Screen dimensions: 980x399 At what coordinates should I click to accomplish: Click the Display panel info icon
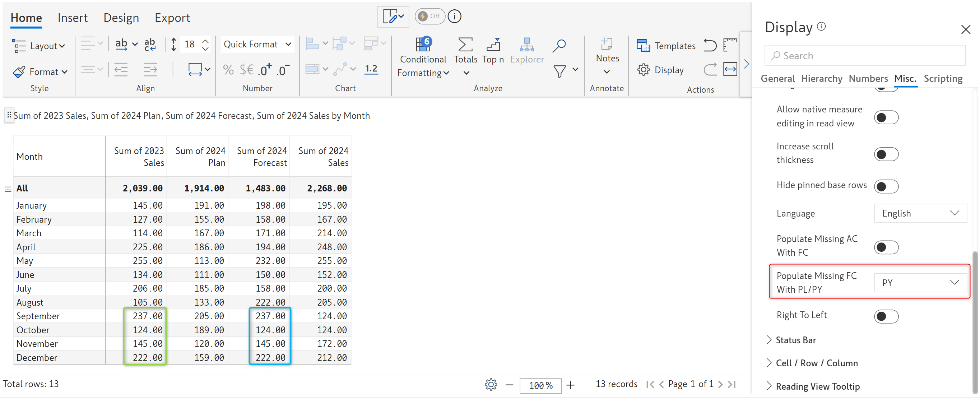coord(821,26)
